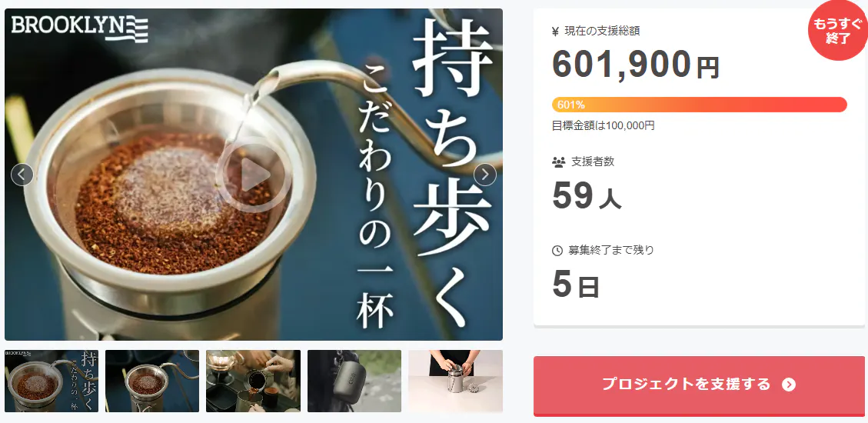This screenshot has width=868, height=423.
Task: Choose the fourth thumbnail with black canister
Action: [x=354, y=381]
